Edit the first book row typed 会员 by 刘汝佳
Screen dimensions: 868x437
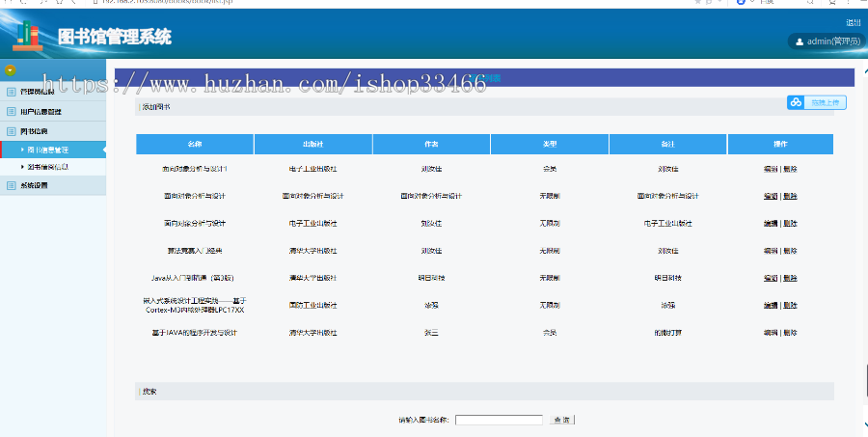(x=771, y=169)
